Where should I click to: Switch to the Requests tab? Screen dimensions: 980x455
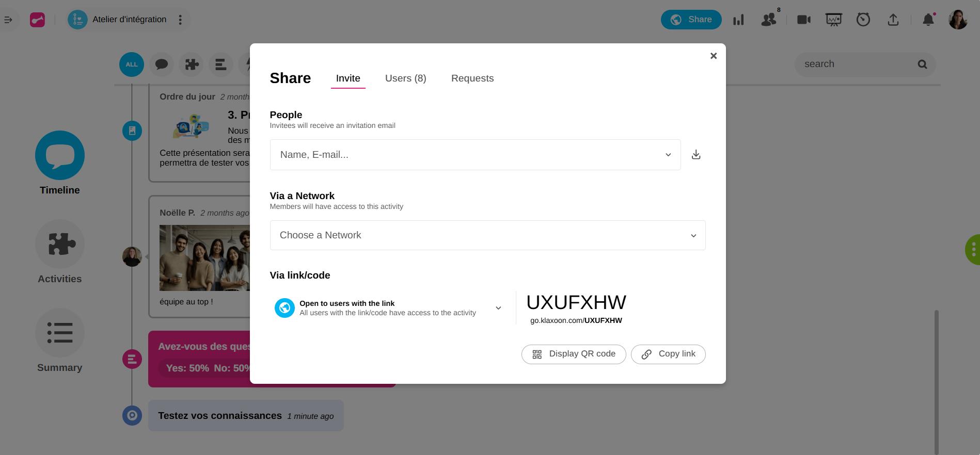tap(472, 78)
